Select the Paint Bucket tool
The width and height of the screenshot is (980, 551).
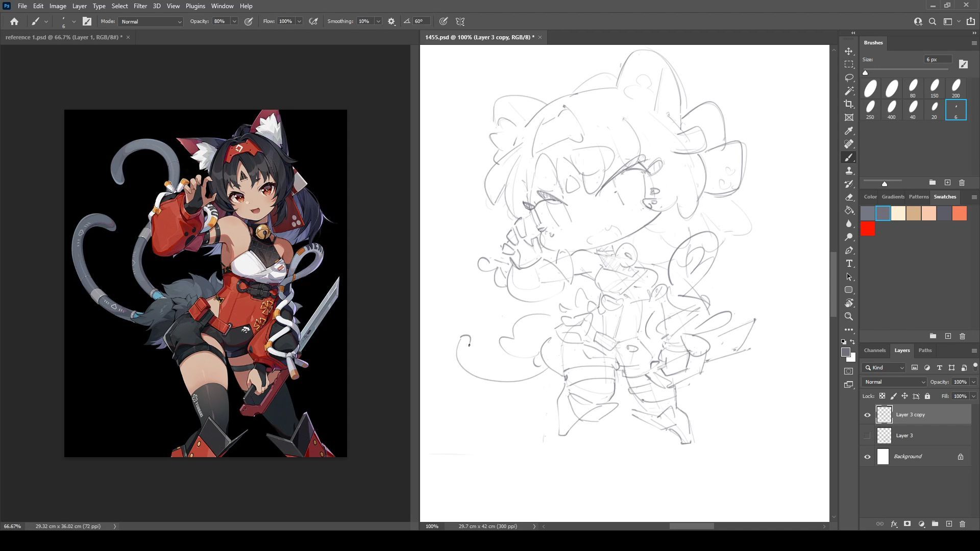(849, 210)
